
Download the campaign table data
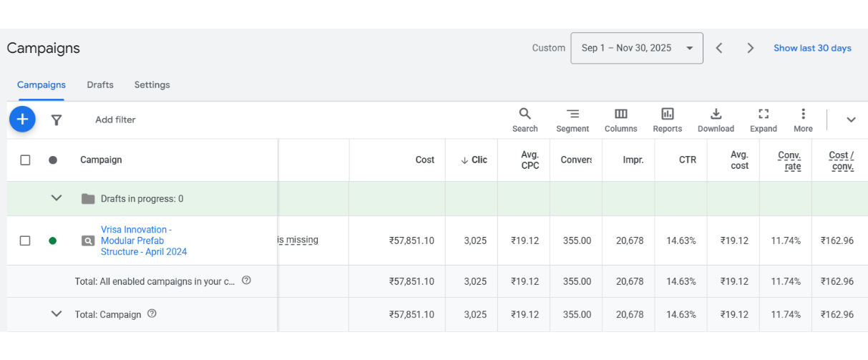716,120
